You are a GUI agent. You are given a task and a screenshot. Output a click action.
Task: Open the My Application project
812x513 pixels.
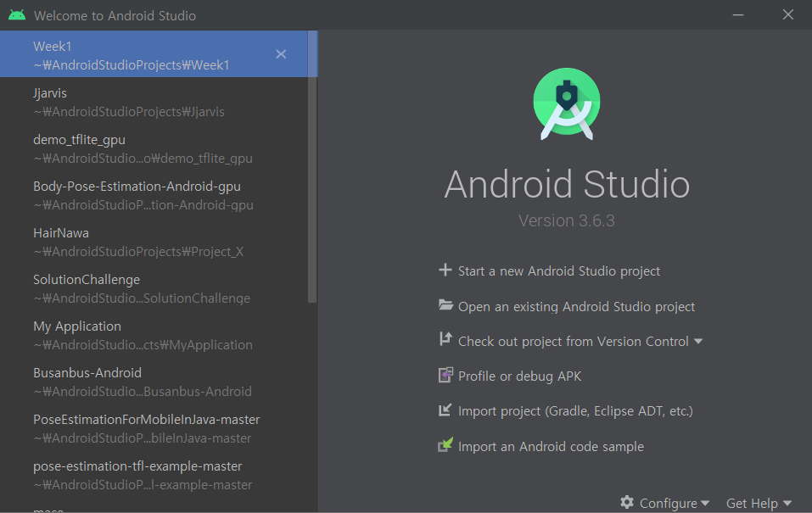tap(154, 335)
